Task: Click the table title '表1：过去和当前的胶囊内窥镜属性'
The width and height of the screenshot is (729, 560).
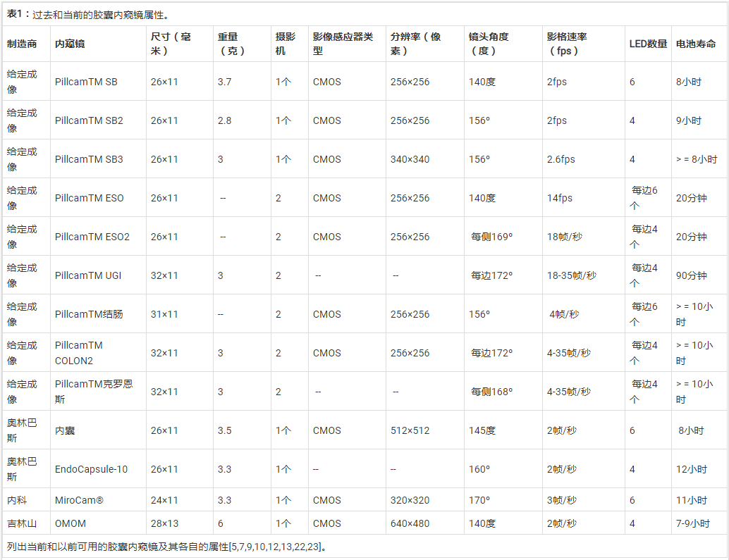Action: coord(88,15)
